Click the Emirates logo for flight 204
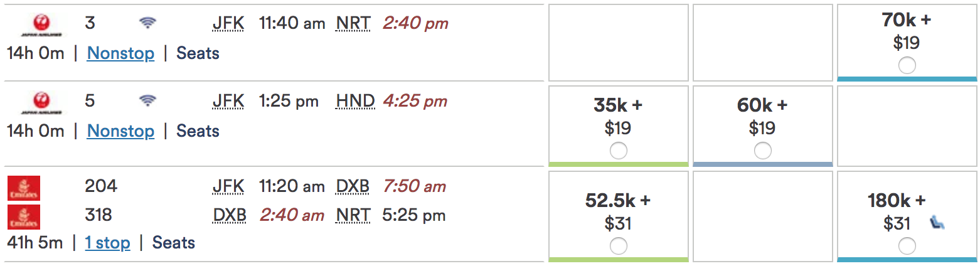This screenshot has height=266, width=980. (24, 188)
